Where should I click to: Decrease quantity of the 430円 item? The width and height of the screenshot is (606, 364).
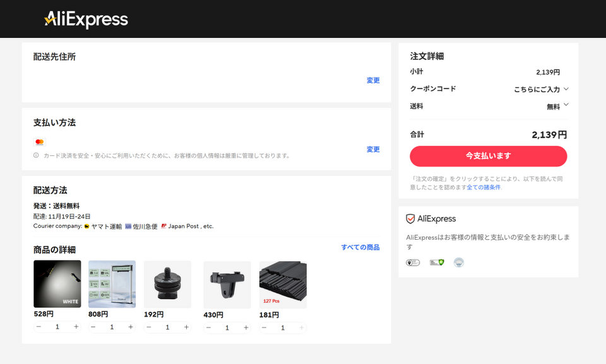208,328
